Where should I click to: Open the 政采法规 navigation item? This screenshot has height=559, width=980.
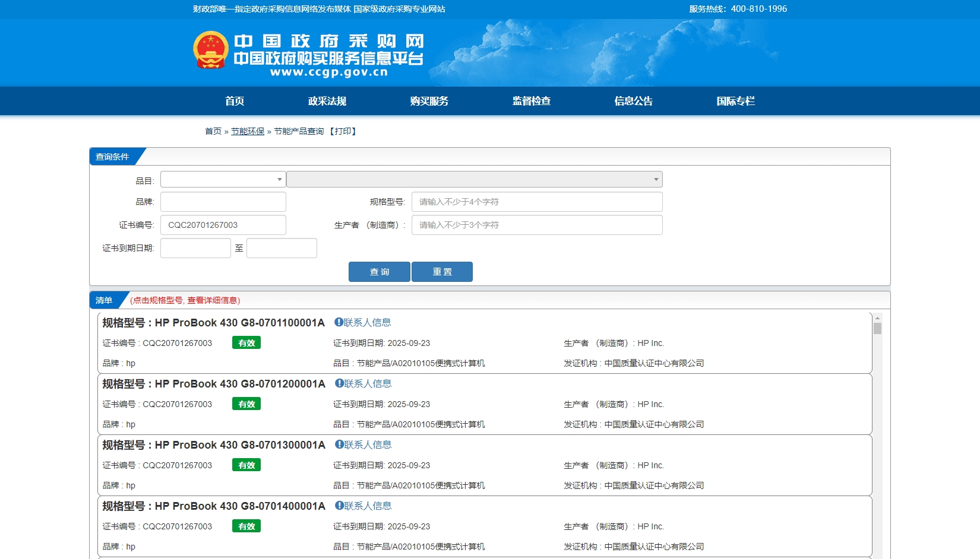tap(327, 101)
